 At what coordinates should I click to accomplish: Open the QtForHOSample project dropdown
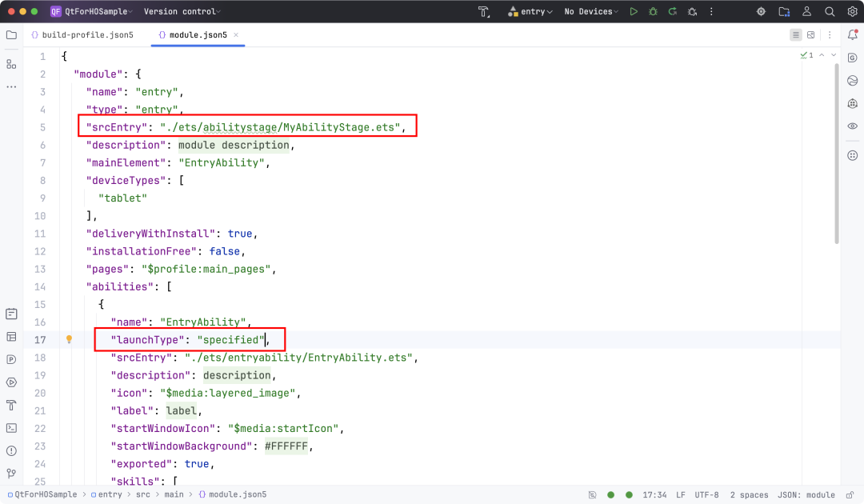click(91, 11)
